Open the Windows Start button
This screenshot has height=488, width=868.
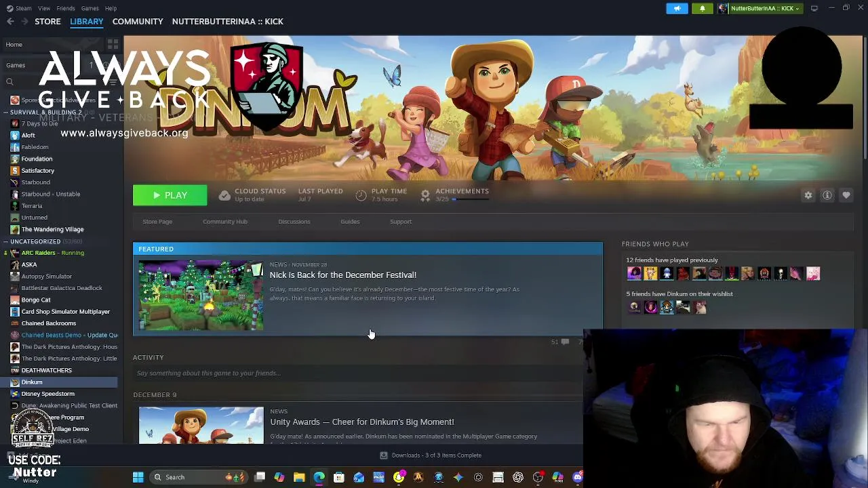pos(138,477)
